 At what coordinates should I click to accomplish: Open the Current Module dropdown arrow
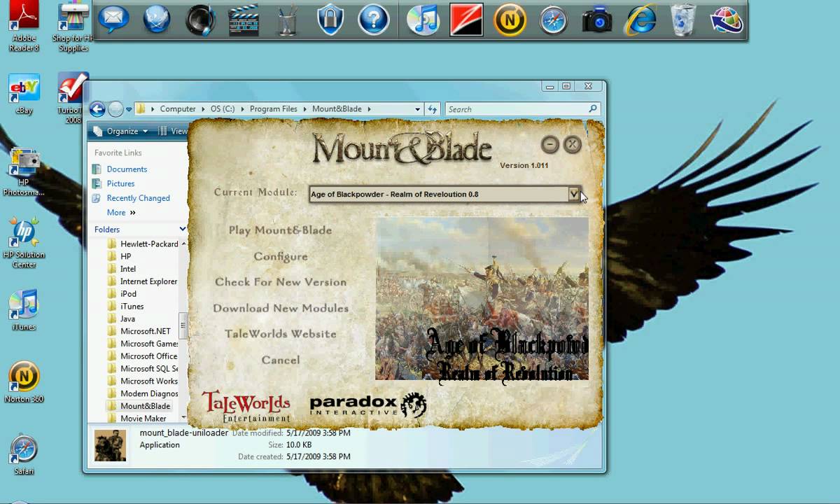[x=574, y=194]
